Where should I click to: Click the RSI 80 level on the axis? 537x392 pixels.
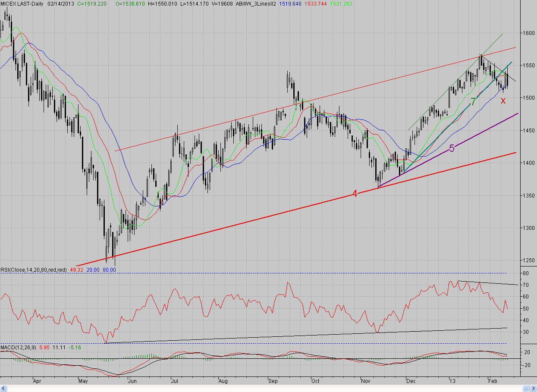(526, 273)
